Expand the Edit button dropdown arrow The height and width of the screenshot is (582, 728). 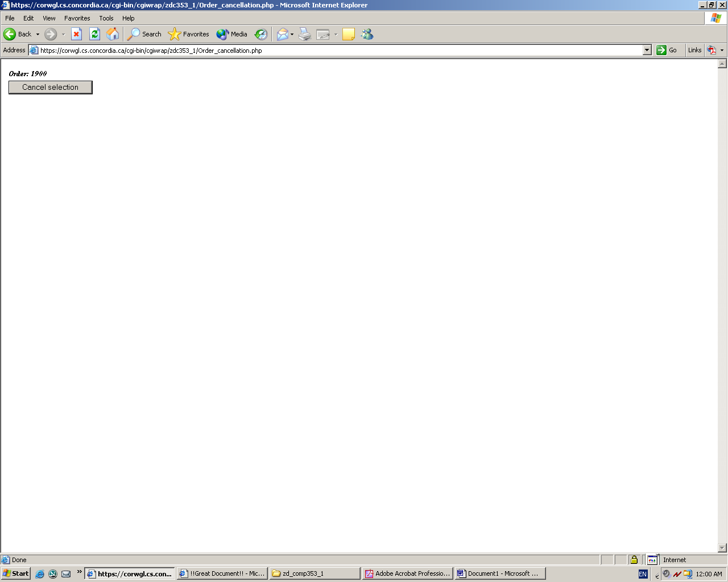click(x=336, y=34)
